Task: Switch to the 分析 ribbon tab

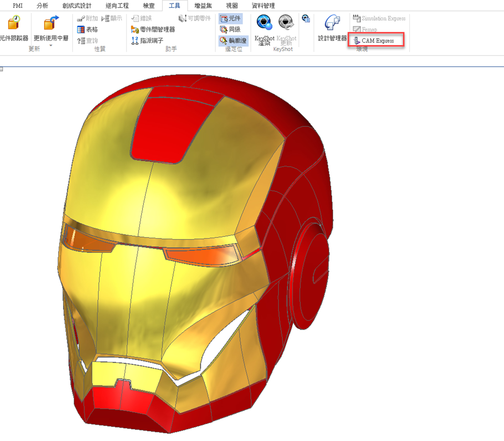Action: (42, 5)
